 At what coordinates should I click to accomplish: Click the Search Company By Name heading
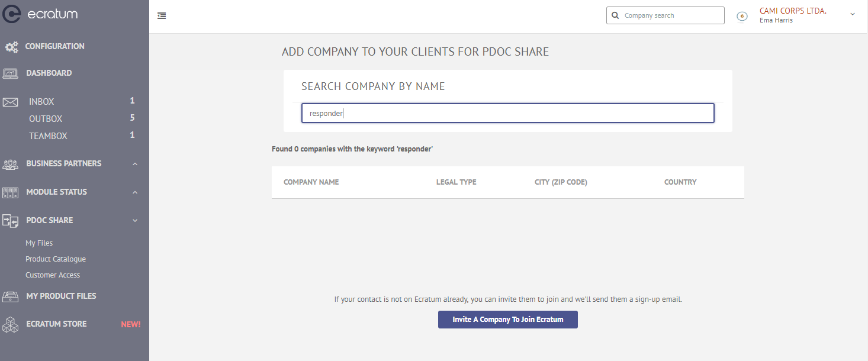pyautogui.click(x=373, y=86)
